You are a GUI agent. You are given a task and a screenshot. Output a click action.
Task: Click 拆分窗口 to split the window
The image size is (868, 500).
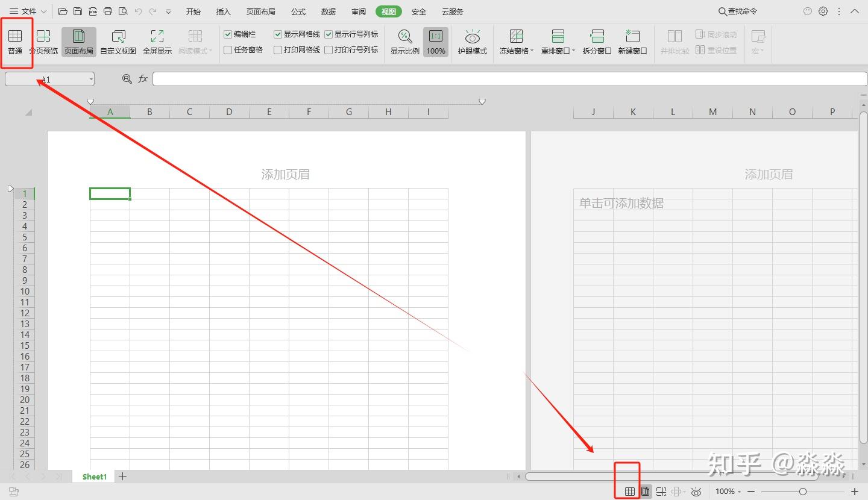click(597, 42)
